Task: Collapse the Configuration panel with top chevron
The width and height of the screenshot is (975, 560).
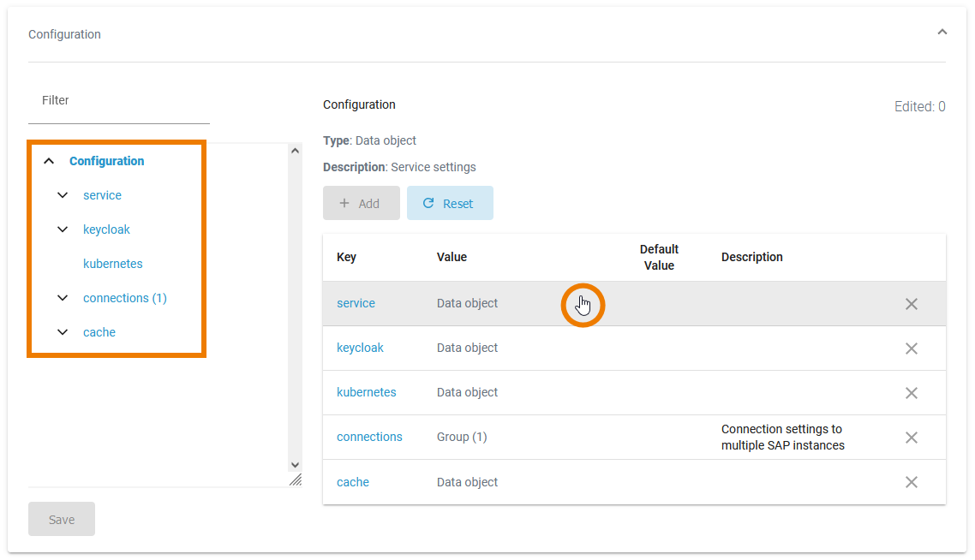Action: click(x=942, y=33)
